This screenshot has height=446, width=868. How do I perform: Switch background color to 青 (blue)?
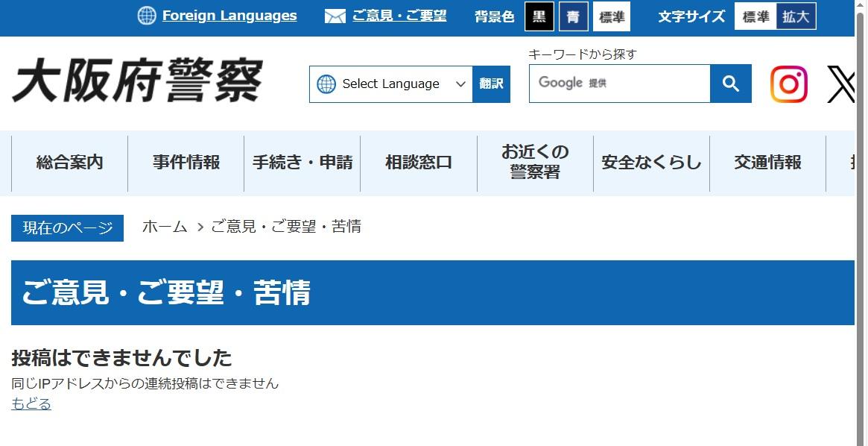(x=573, y=16)
